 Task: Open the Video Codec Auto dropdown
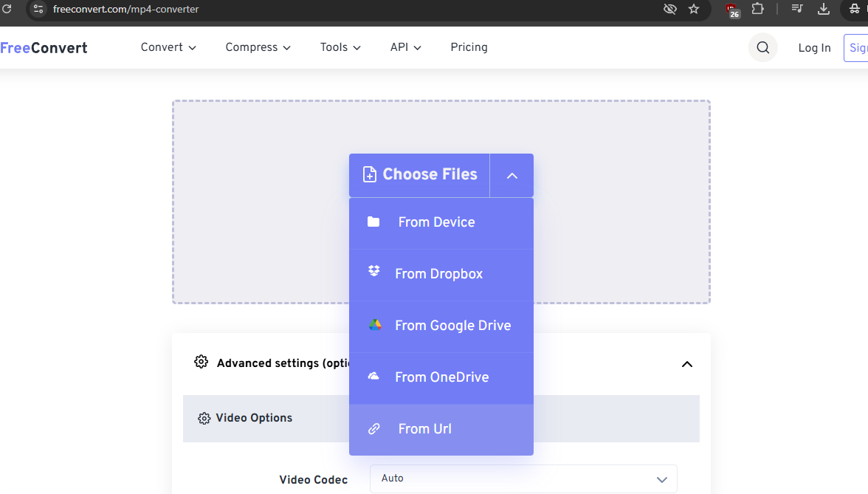pyautogui.click(x=523, y=478)
